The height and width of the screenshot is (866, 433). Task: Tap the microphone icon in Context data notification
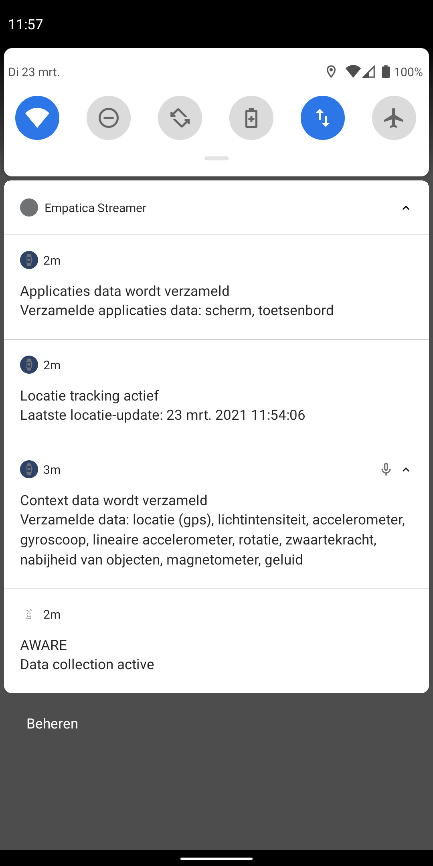click(386, 469)
